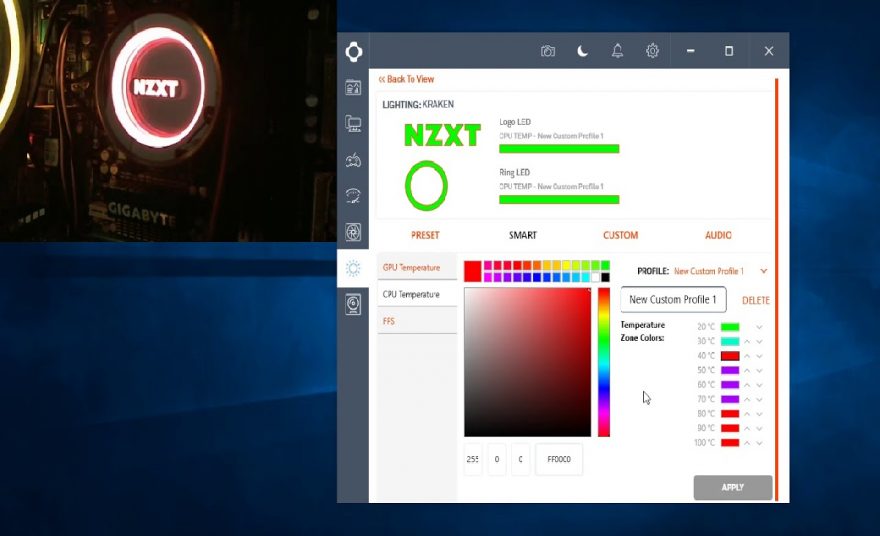Screen dimensions: 880x536
Task: Click the down arrow for 100 °C
Action: (759, 443)
